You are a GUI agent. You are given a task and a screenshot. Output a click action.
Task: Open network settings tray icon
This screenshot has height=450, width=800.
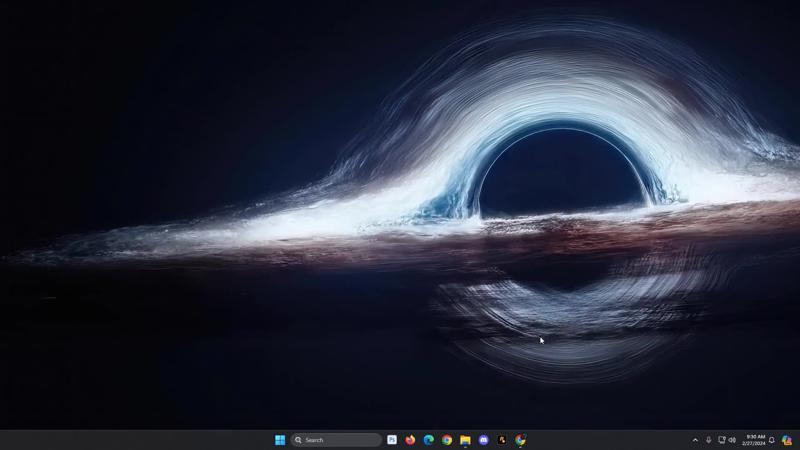pos(721,440)
